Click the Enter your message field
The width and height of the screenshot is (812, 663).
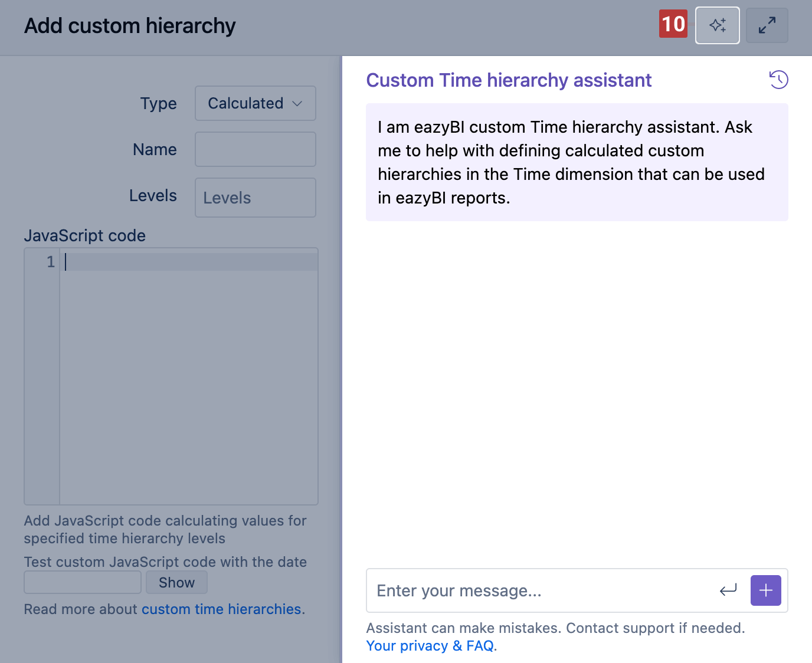[540, 590]
